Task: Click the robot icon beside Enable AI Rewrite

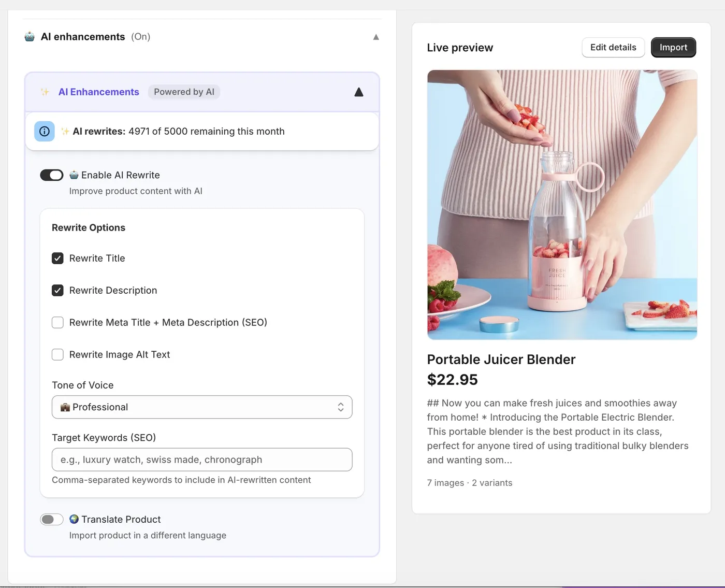Action: click(74, 175)
